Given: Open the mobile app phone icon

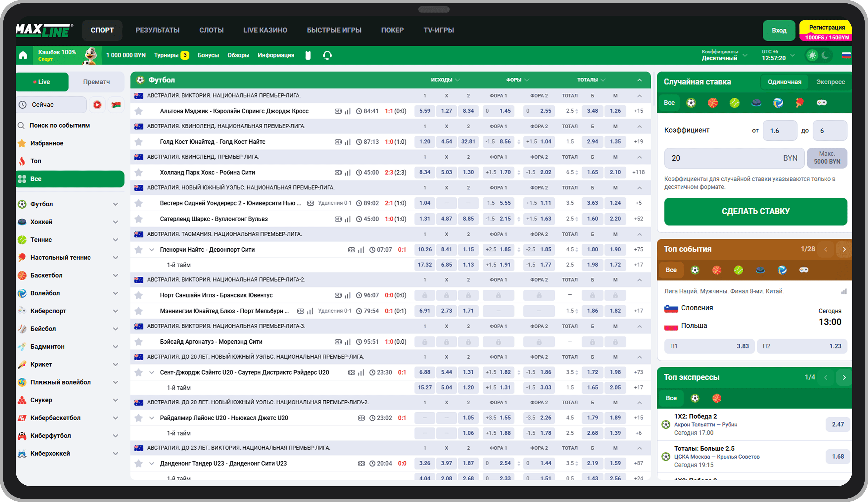Looking at the screenshot, I should tap(308, 55).
